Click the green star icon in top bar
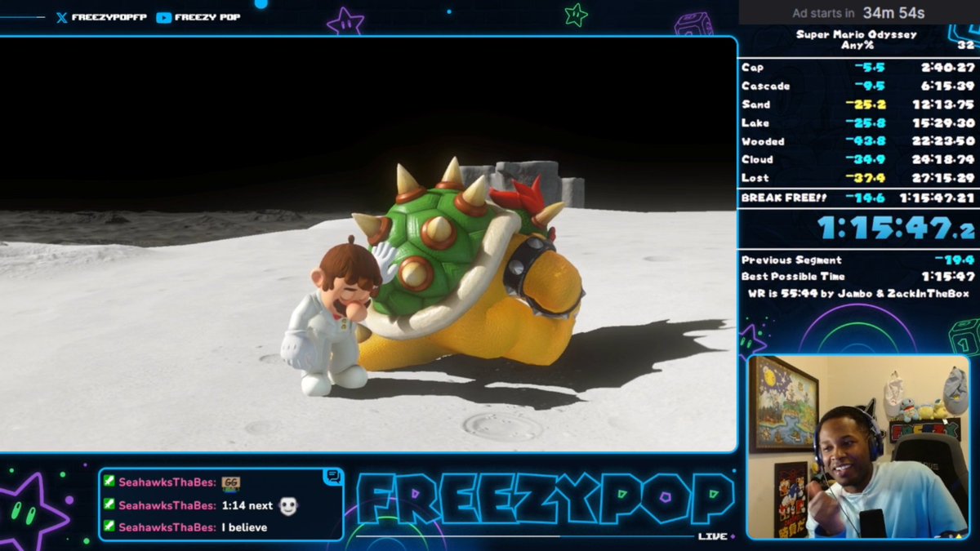The height and width of the screenshot is (551, 980). [x=576, y=13]
